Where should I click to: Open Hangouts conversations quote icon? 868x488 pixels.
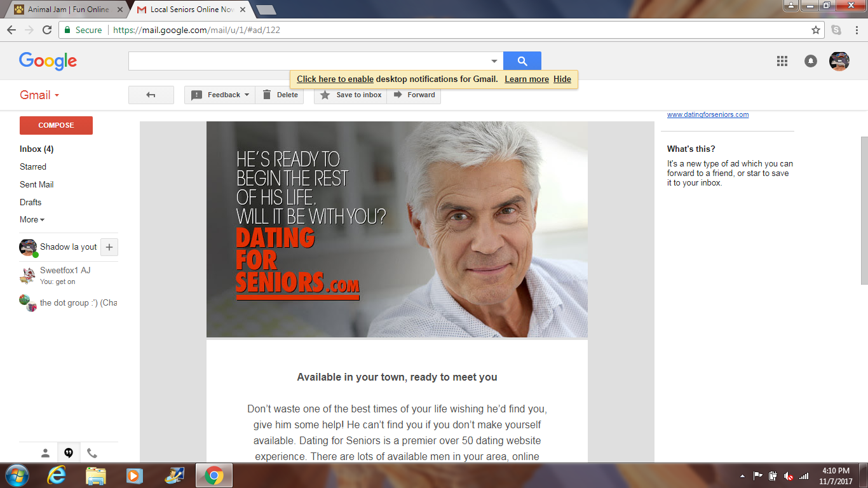tap(69, 453)
